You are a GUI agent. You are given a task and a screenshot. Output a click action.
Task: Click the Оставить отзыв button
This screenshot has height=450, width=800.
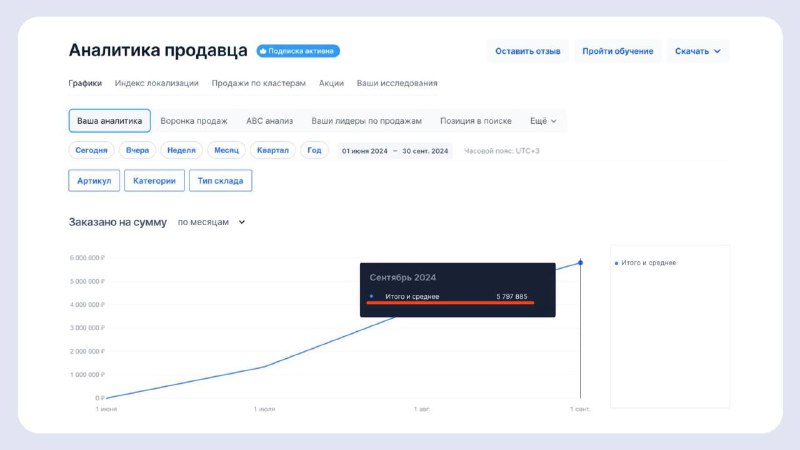tap(528, 51)
